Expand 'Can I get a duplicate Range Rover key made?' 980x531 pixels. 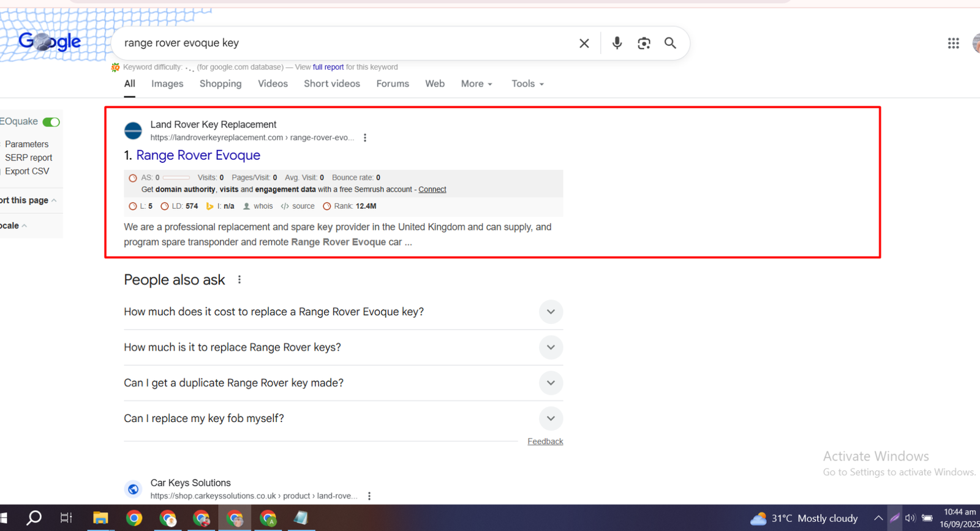coord(551,383)
